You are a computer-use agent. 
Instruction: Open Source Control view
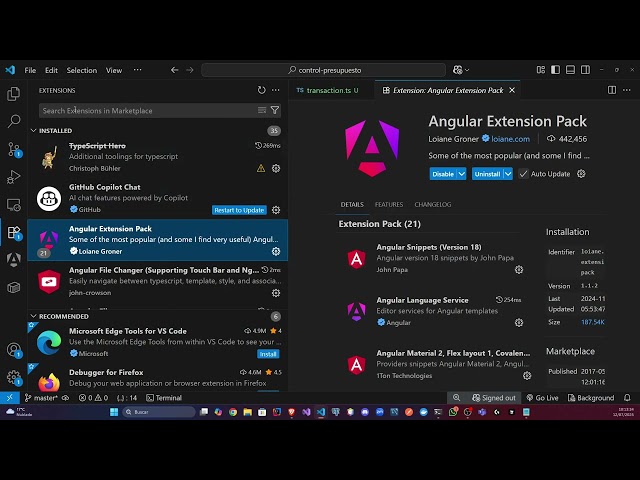[x=13, y=149]
